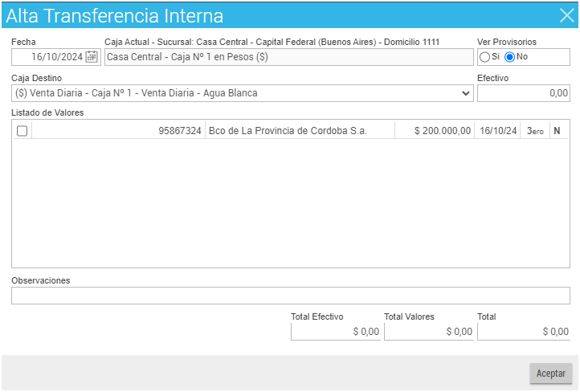Image resolution: width=580 pixels, height=392 pixels.
Task: Click the Observaciones text box
Action: (290, 296)
